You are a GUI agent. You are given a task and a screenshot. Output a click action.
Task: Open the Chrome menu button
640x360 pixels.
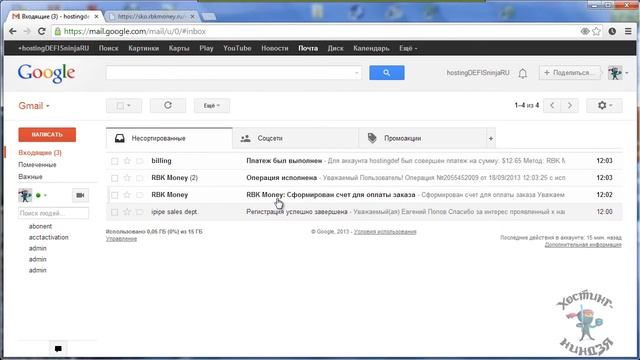[x=628, y=31]
